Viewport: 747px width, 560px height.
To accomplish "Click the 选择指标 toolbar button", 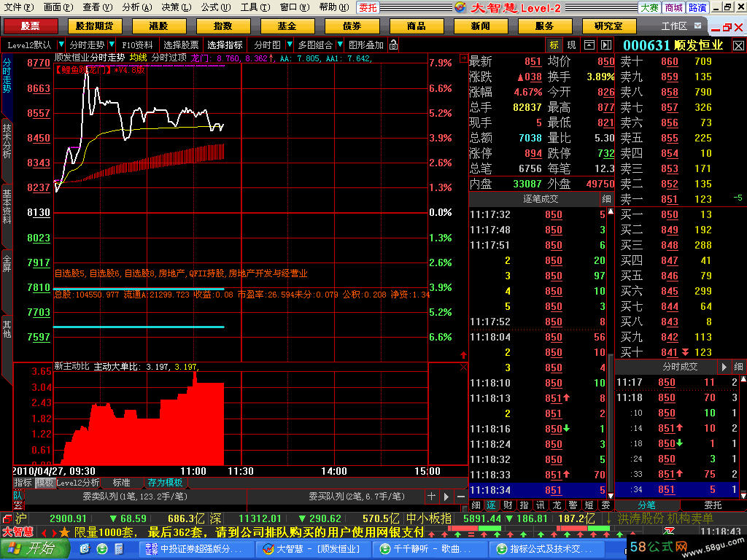I will click(x=225, y=45).
